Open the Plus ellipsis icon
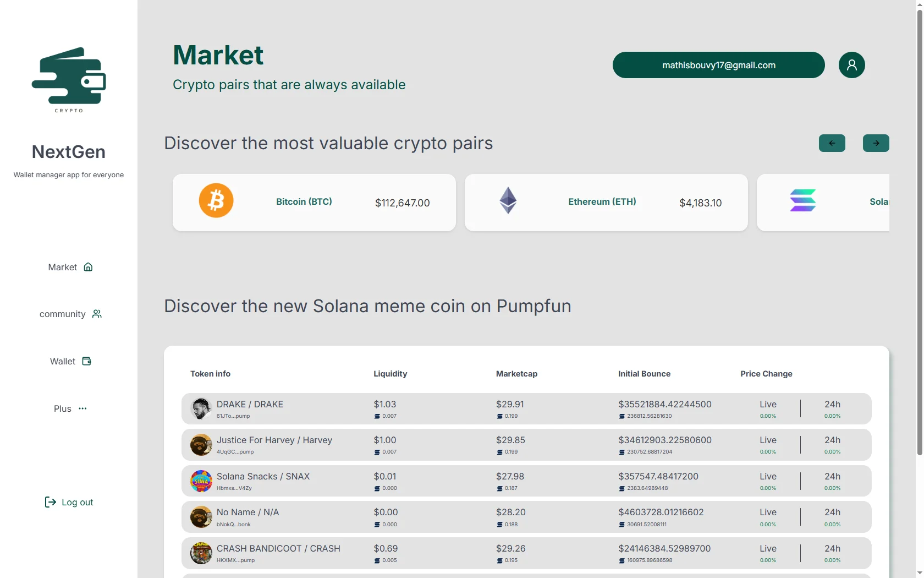Screen dimensions: 924x578 83,408
